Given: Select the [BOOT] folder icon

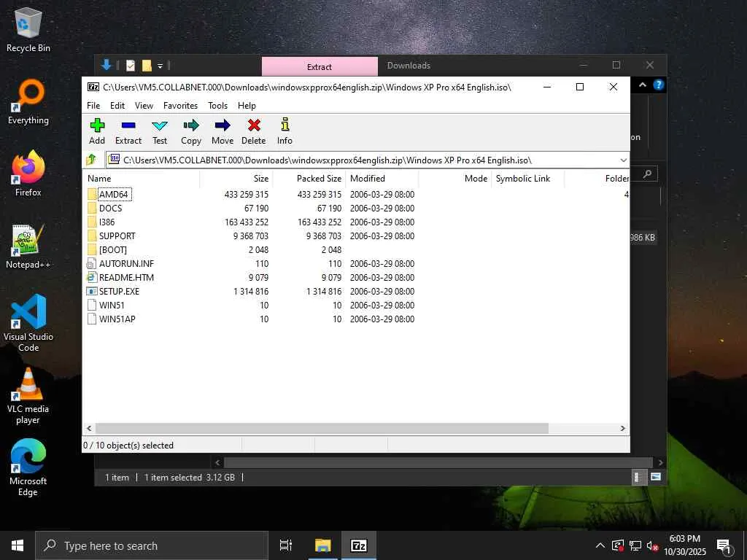Looking at the screenshot, I should (92, 249).
